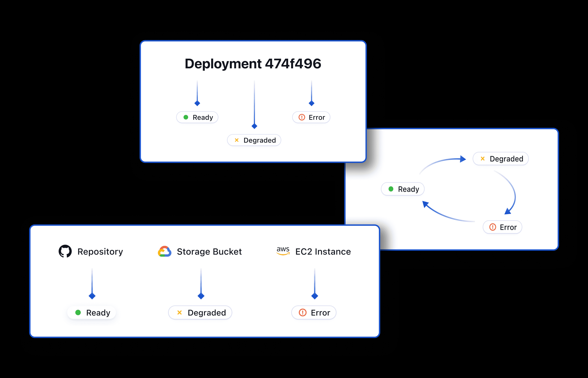Click the EC2 Instance label
This screenshot has height=378, width=588.
(x=323, y=252)
